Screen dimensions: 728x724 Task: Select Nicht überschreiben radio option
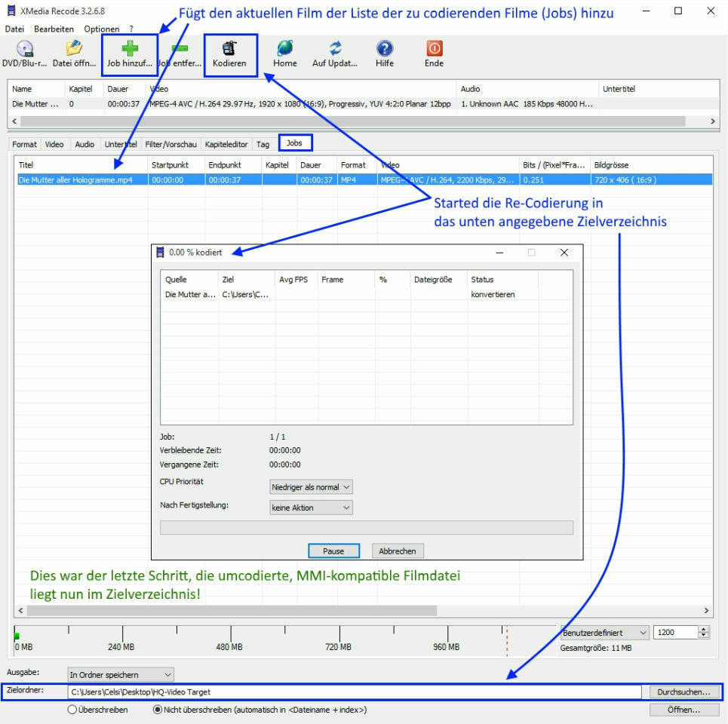pyautogui.click(x=158, y=709)
